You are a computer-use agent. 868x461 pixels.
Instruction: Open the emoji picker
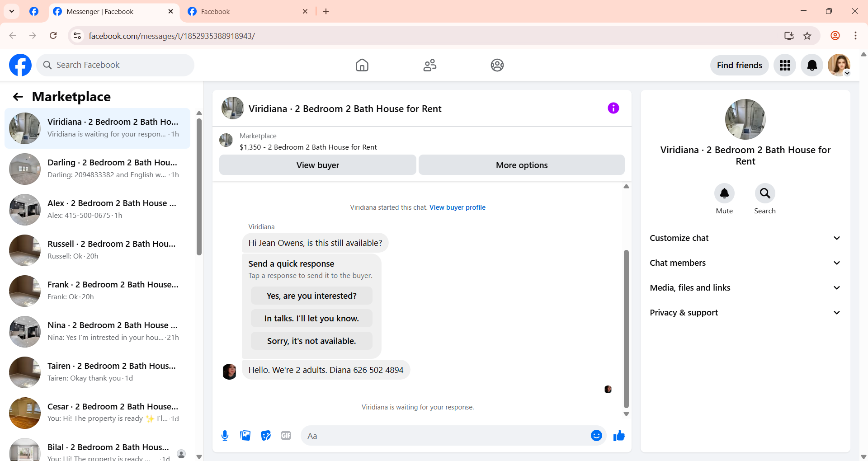[596, 436]
